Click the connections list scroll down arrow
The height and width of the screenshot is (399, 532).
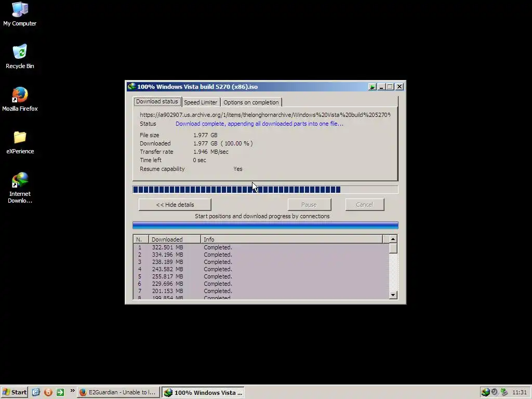tap(393, 295)
